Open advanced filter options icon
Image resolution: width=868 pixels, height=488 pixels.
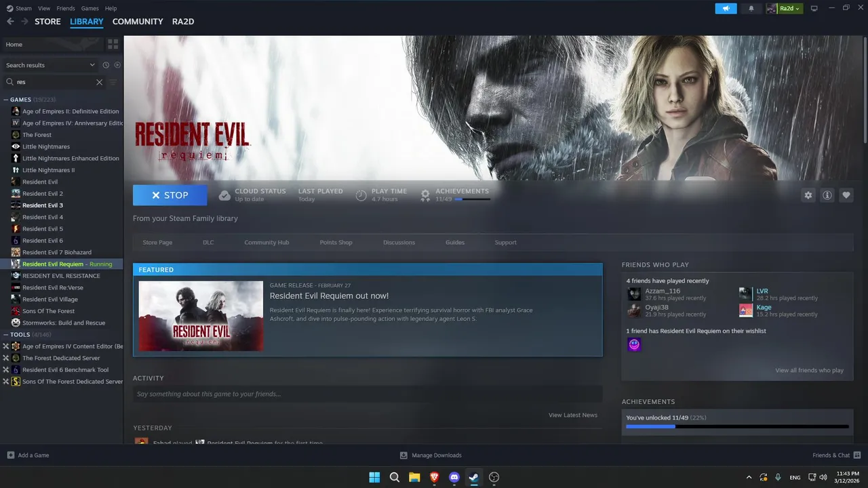pos(113,82)
